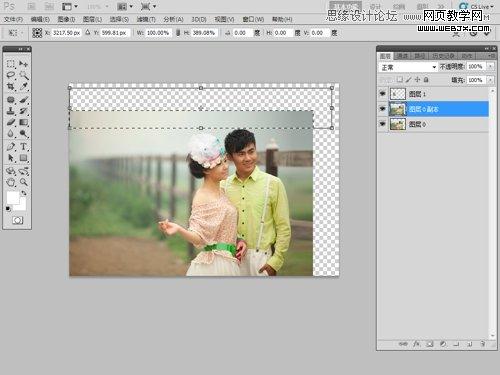Toggle Quick Mask mode
Screen dimensions: 500x375
[x=17, y=220]
